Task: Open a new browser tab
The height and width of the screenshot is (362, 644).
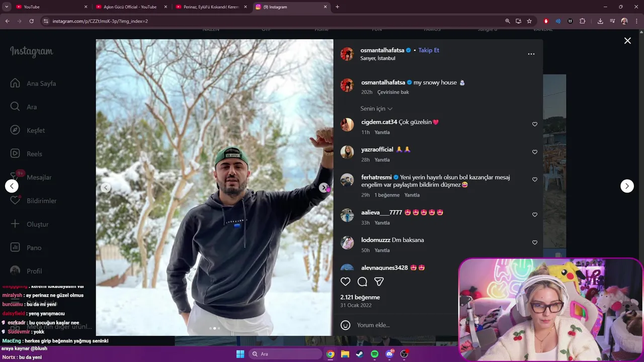Action: tap(337, 7)
